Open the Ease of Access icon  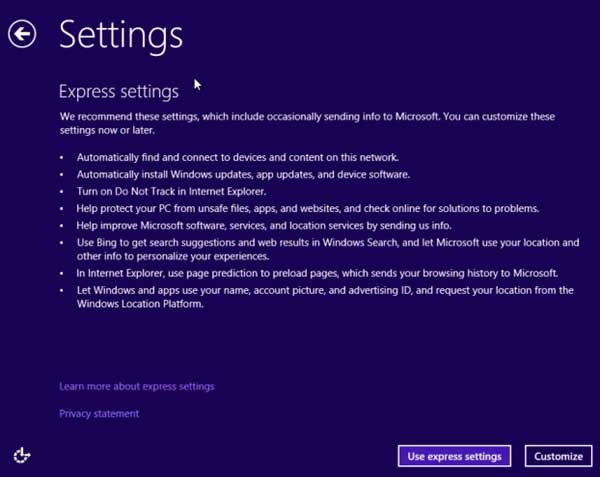[x=22, y=455]
